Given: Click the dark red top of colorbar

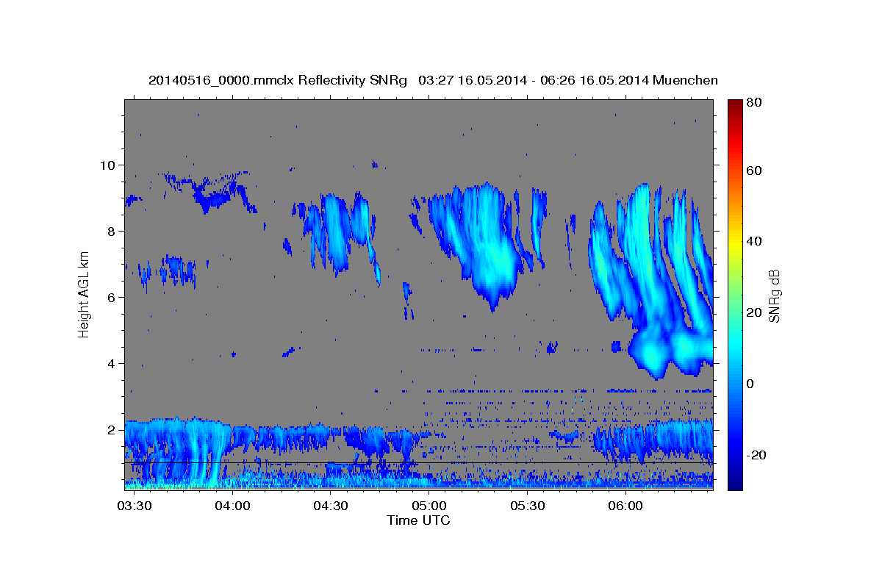Looking at the screenshot, I should (735, 108).
